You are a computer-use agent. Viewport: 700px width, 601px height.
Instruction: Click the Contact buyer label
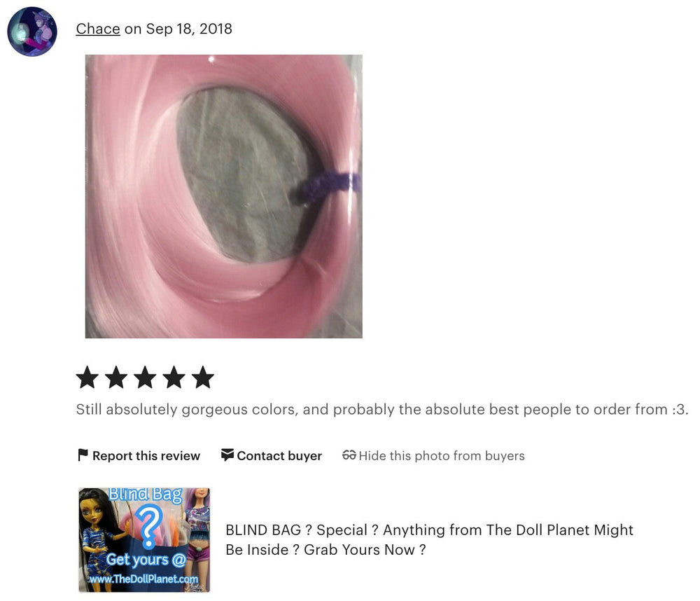(x=279, y=455)
